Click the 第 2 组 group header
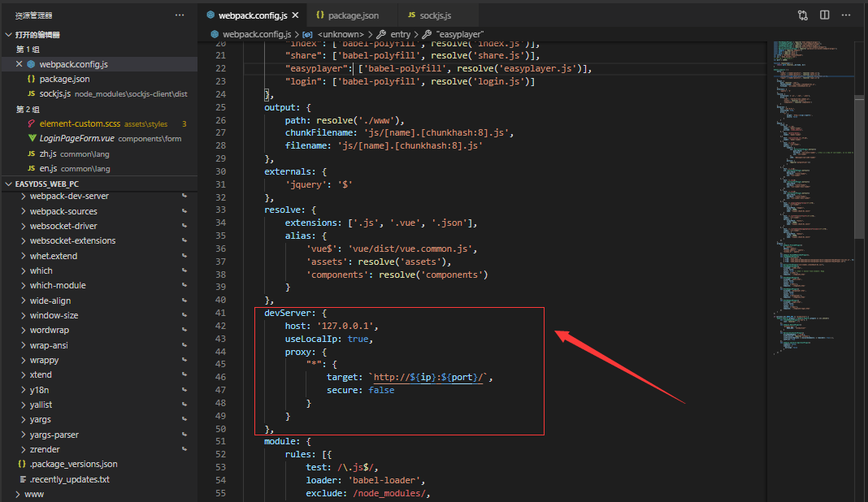868x502 pixels. [x=28, y=109]
